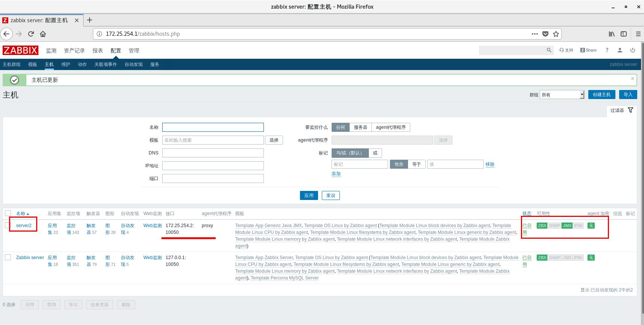Select 服务器 monitored-by option
644x325 pixels.
361,127
